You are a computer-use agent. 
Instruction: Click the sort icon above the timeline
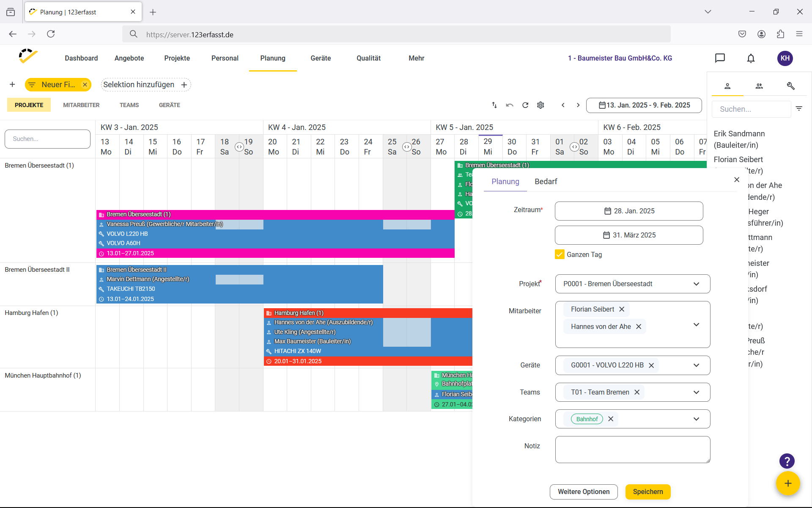pyautogui.click(x=494, y=105)
